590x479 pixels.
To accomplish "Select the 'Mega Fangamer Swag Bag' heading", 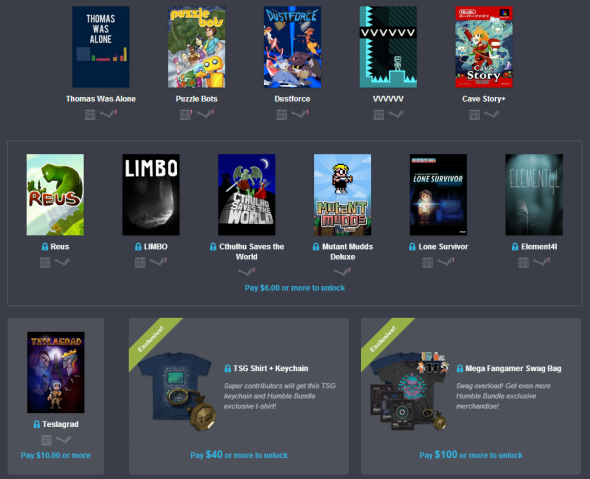I will (513, 368).
